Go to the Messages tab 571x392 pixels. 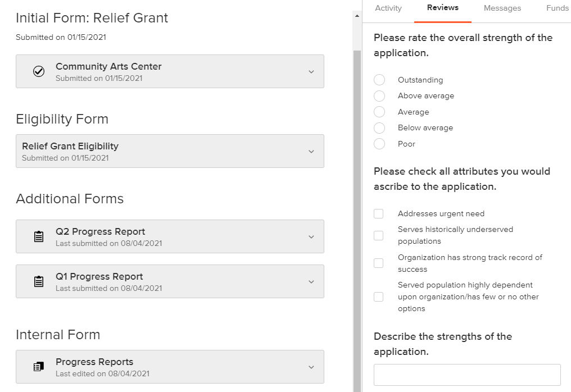tap(502, 8)
